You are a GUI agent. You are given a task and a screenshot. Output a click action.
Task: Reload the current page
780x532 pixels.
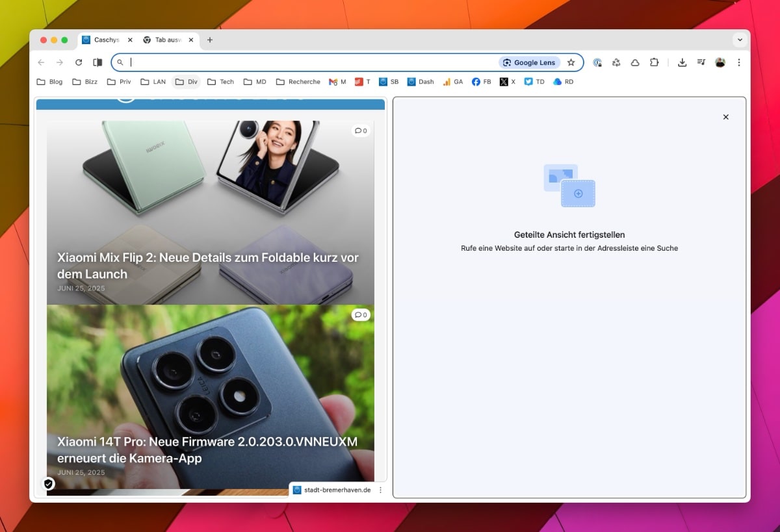click(79, 62)
